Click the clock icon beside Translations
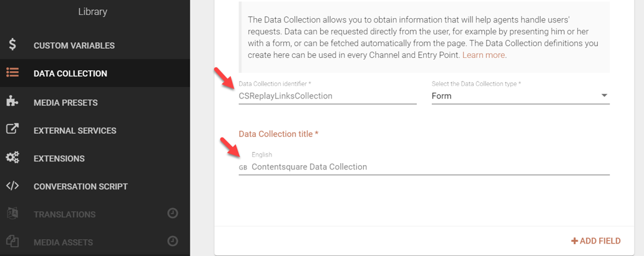 point(173,213)
